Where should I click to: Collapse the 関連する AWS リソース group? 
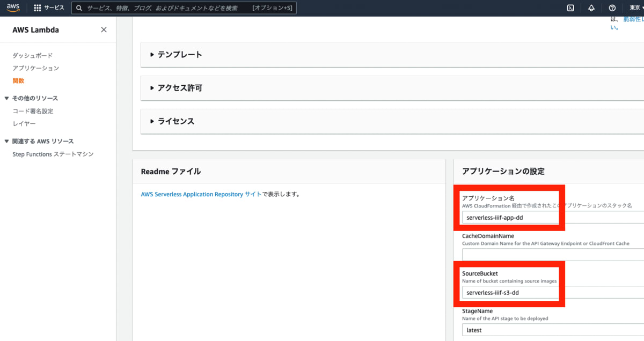tap(5, 141)
